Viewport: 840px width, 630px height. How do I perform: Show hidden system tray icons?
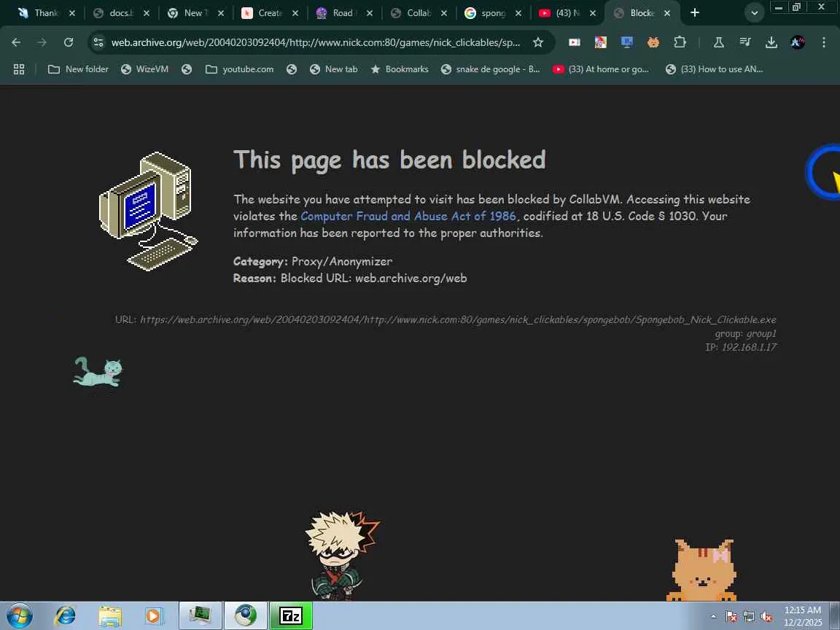pos(713,617)
